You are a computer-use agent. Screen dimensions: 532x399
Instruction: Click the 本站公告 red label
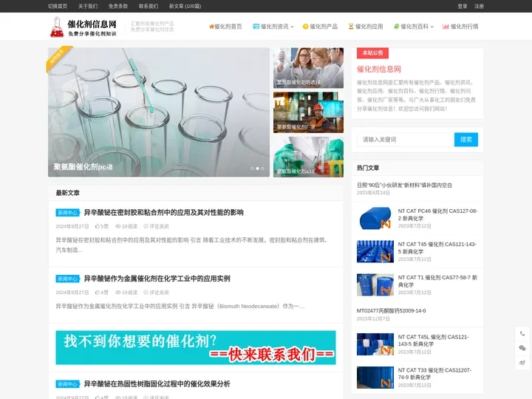tap(372, 53)
